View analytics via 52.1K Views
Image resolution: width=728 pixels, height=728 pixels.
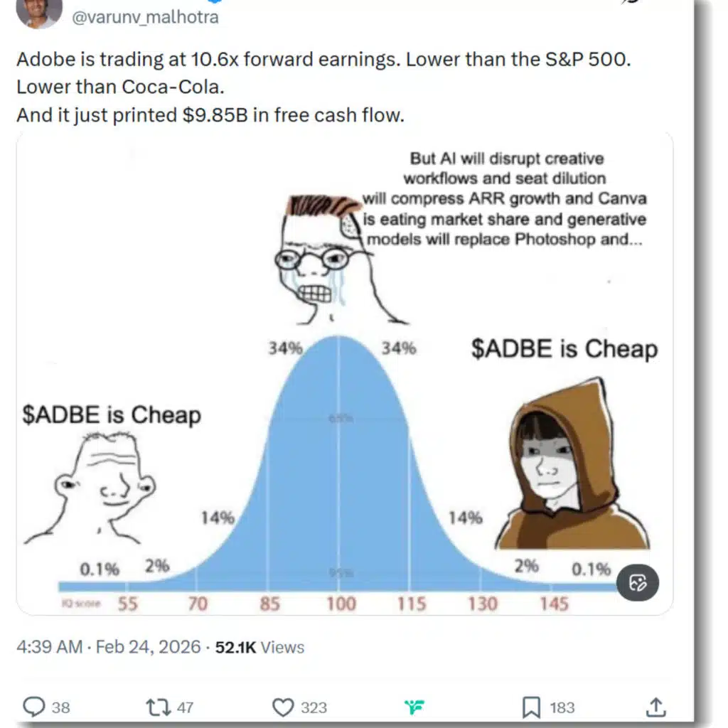[259, 647]
